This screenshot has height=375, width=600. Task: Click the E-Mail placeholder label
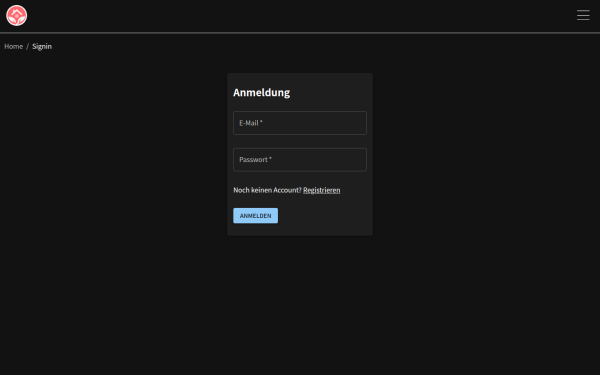click(x=249, y=123)
